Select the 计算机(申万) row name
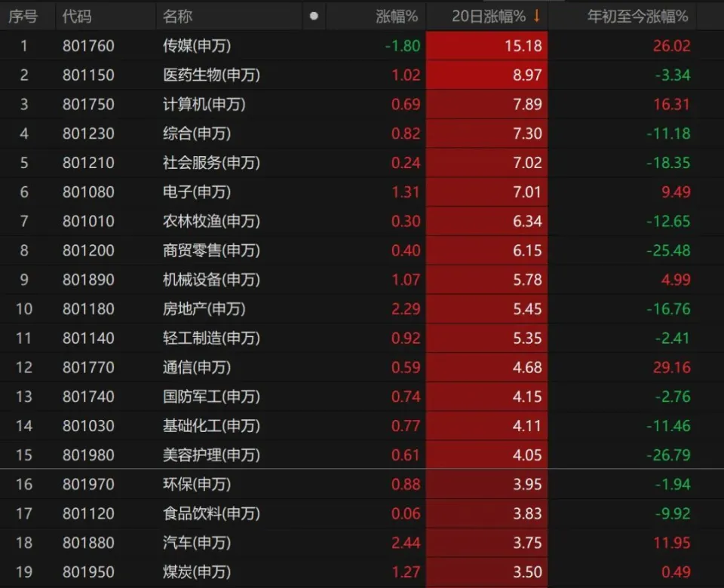 tap(204, 104)
